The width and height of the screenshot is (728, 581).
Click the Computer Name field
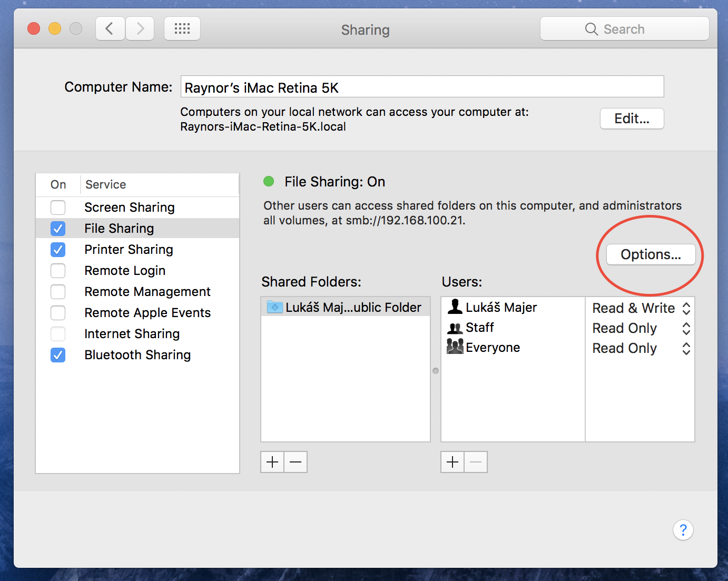coord(422,87)
